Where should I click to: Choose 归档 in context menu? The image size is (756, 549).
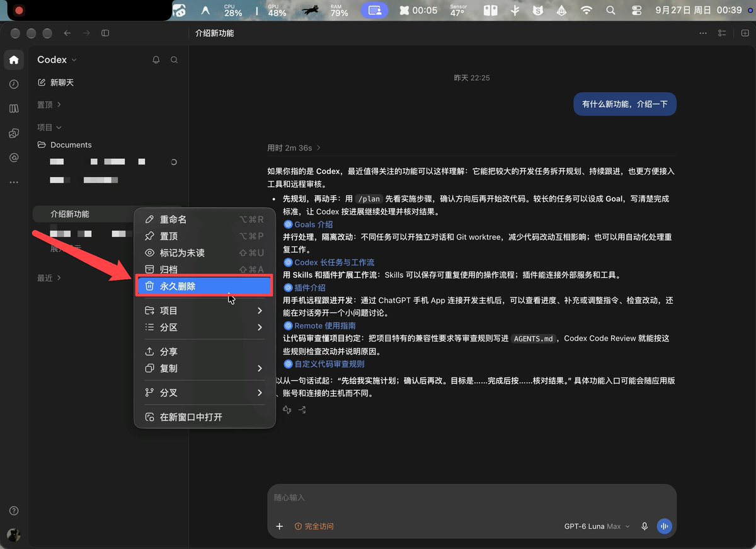(x=205, y=269)
